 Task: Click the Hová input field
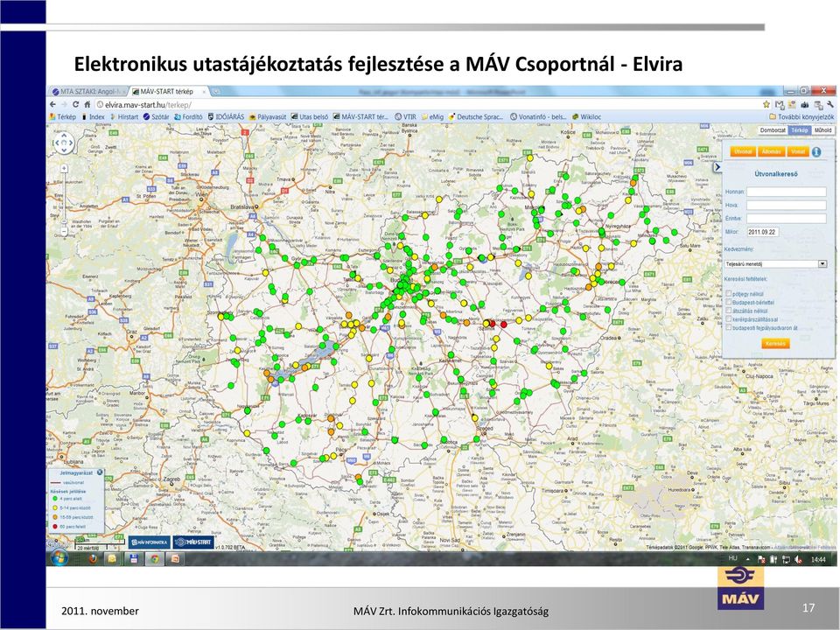(x=787, y=205)
